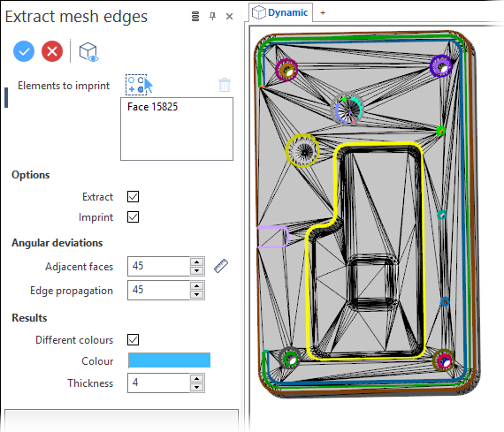This screenshot has height=432, width=504.
Task: Switch to the Dynamic view tab
Action: (280, 12)
